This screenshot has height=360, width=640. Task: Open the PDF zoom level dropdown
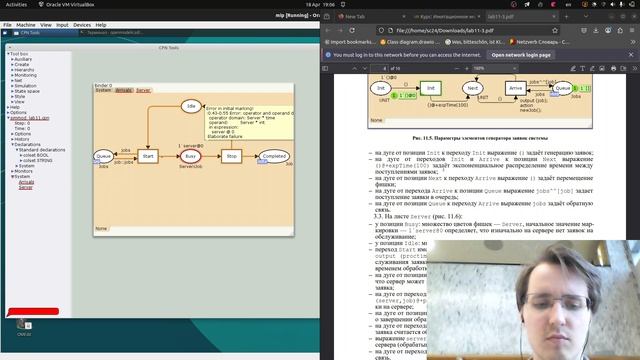pyautogui.click(x=495, y=68)
